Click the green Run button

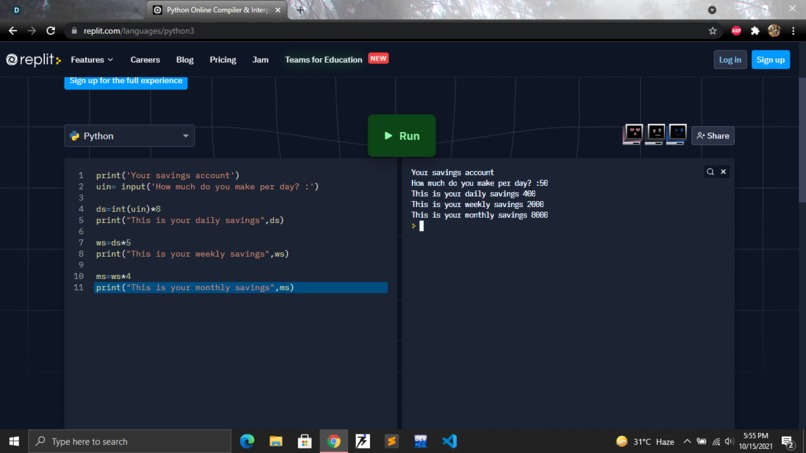tap(401, 136)
